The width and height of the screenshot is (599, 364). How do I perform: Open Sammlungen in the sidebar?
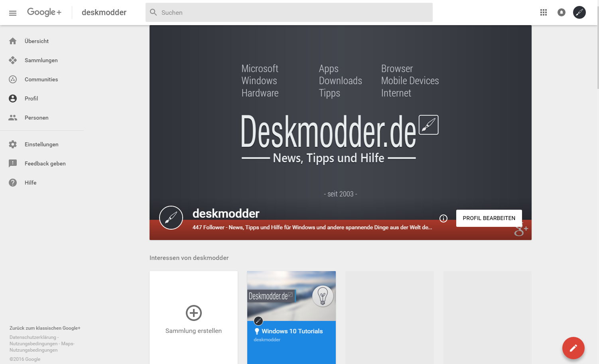tap(41, 60)
